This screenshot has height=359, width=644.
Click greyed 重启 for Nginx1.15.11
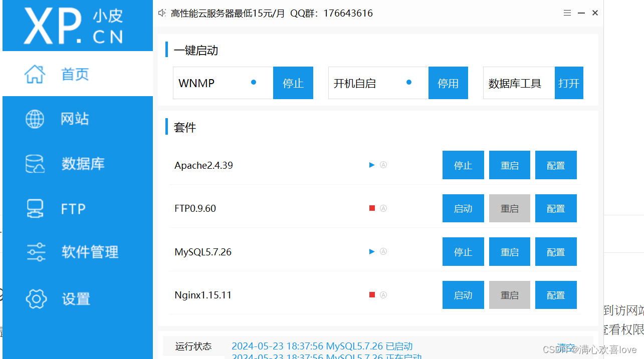[x=510, y=295]
